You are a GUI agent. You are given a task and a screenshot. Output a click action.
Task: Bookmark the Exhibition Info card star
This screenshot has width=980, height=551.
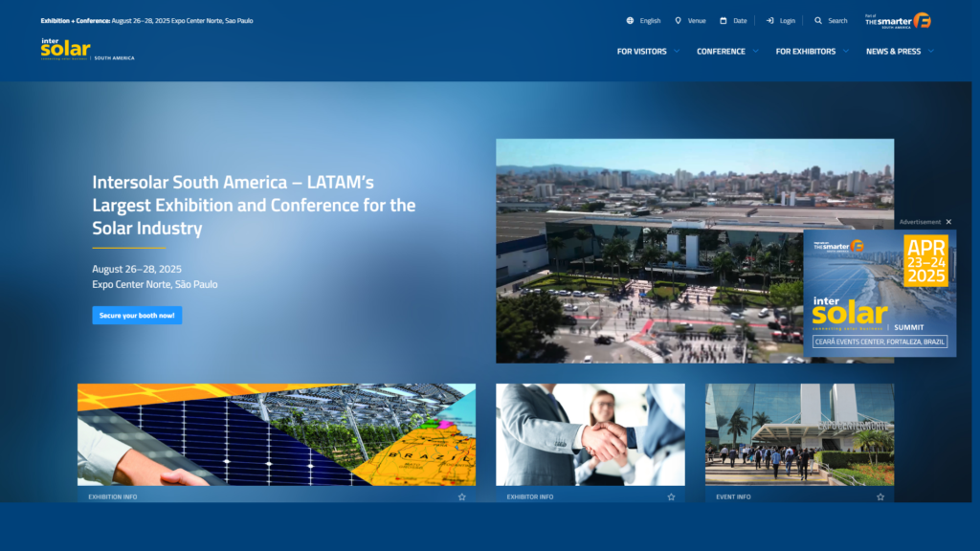click(x=462, y=497)
